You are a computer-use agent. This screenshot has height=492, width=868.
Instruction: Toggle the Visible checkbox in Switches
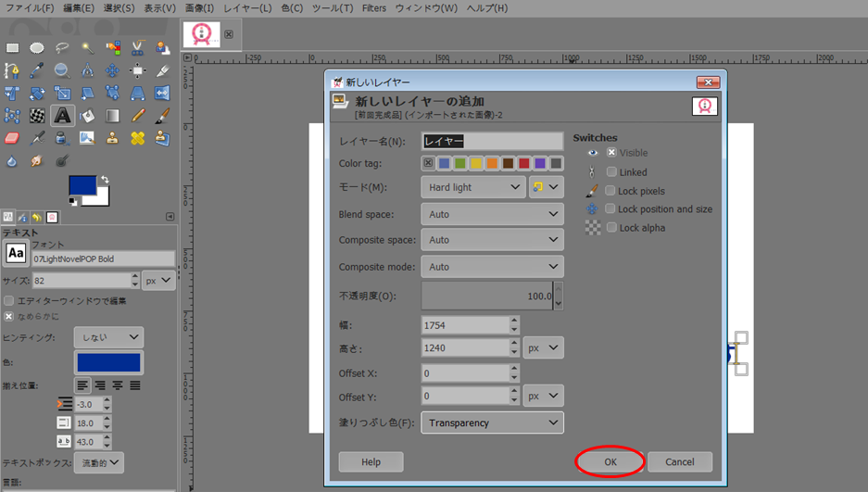(x=611, y=152)
